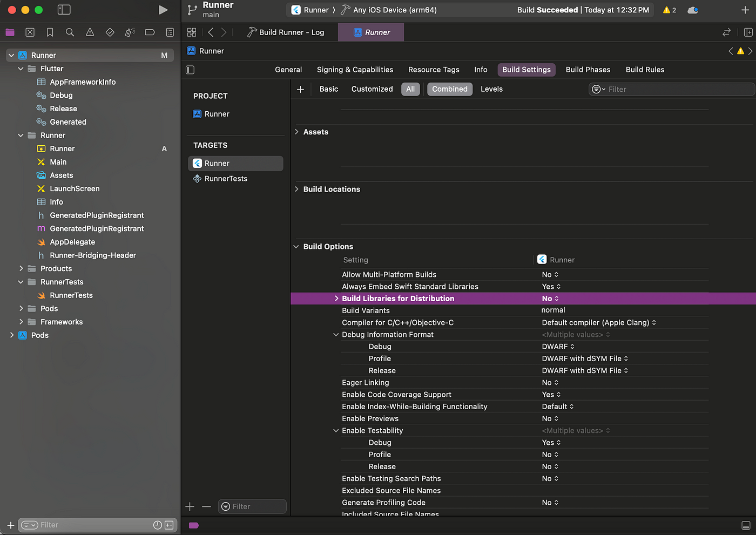
Task: Open the Build Runner - Log tab
Action: 286,32
